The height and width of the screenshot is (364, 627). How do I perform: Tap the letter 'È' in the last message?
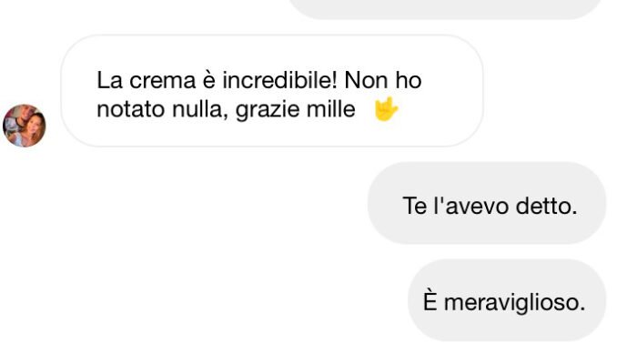tap(431, 301)
